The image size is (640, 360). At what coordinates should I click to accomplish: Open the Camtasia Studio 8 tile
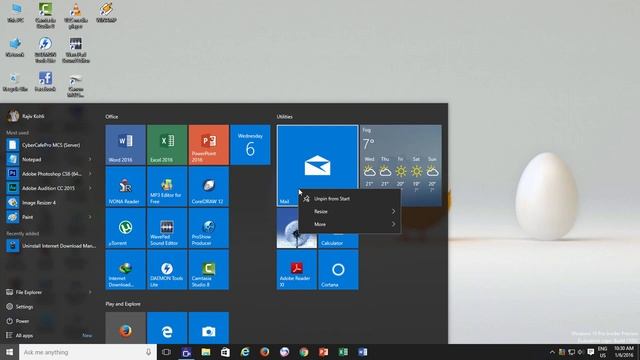point(209,270)
